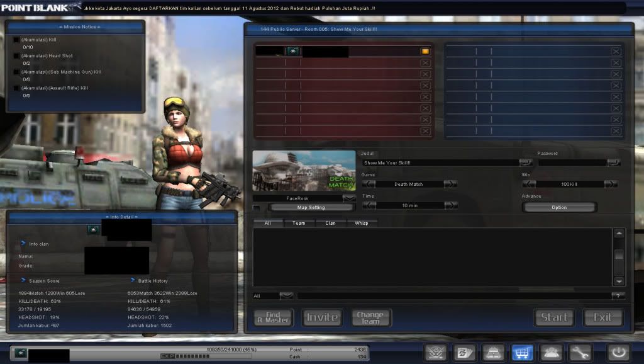Click the chat help question mark icon
Image resolution: width=644 pixels, height=364 pixels.
click(x=618, y=296)
